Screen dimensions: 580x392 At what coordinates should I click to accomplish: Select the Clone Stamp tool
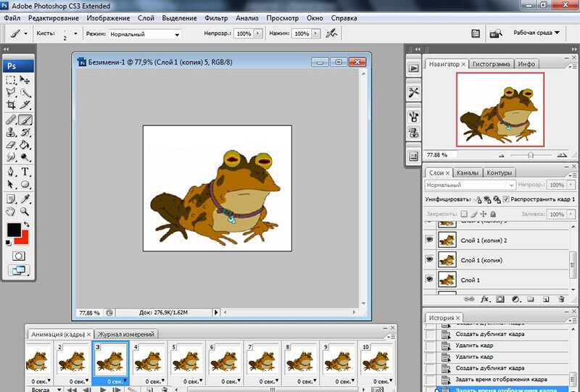(11, 133)
